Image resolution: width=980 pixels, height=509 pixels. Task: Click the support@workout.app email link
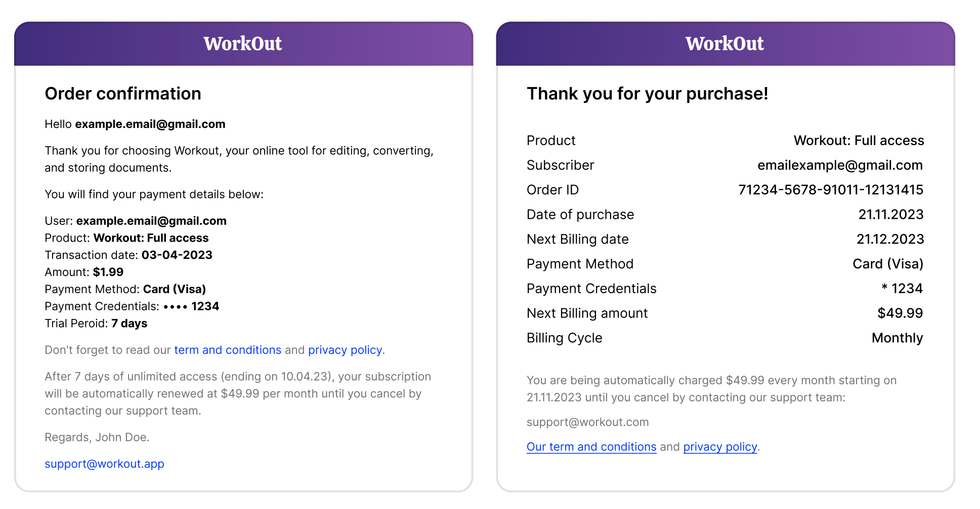tap(104, 464)
